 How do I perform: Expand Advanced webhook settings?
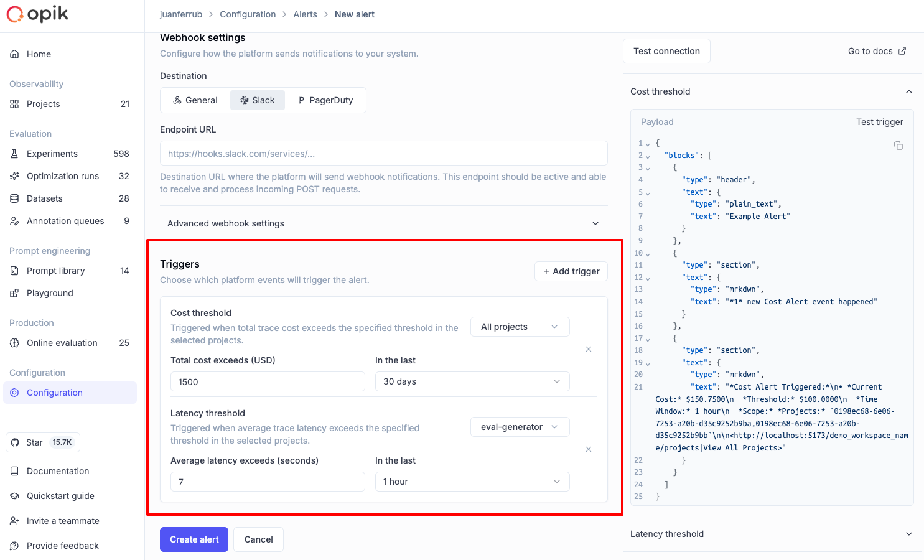point(383,223)
